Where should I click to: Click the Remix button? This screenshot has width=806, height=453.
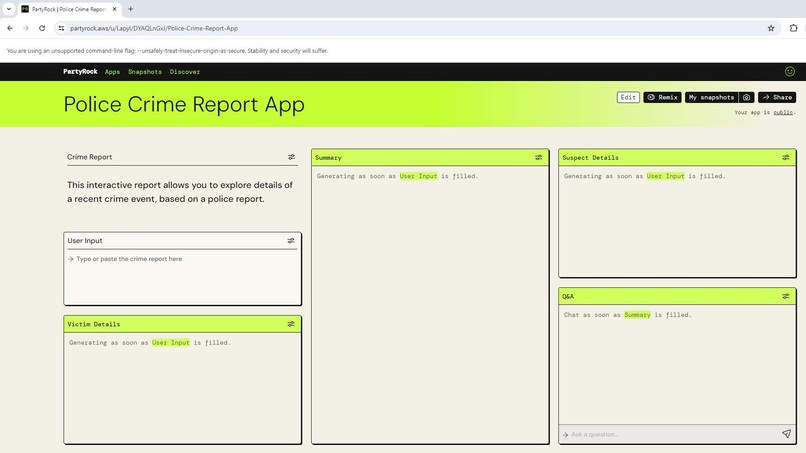[x=663, y=97]
